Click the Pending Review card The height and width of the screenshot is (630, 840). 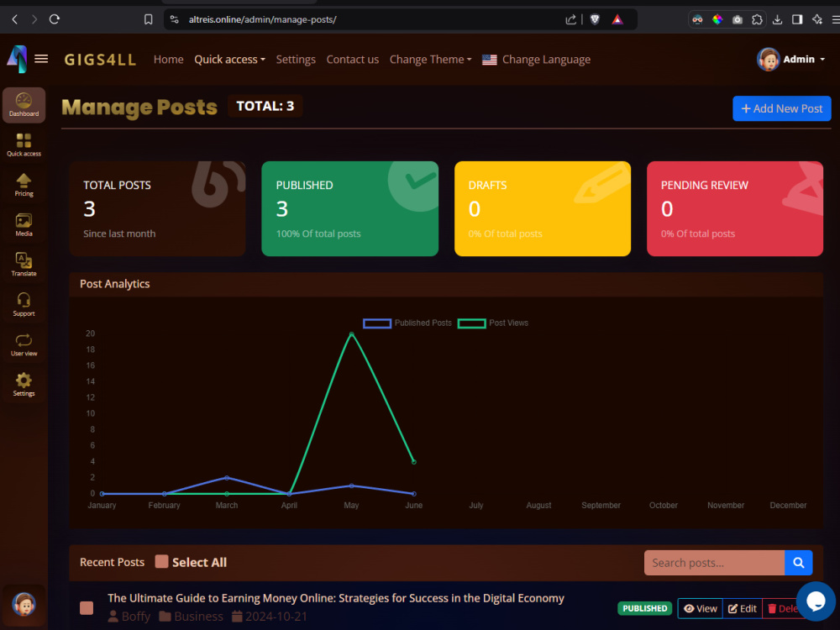click(x=735, y=209)
